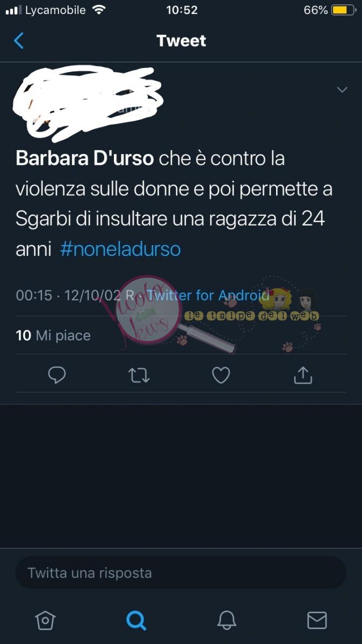Share the tweet via upload icon
Viewport: 362px width, 644px height.
303,375
